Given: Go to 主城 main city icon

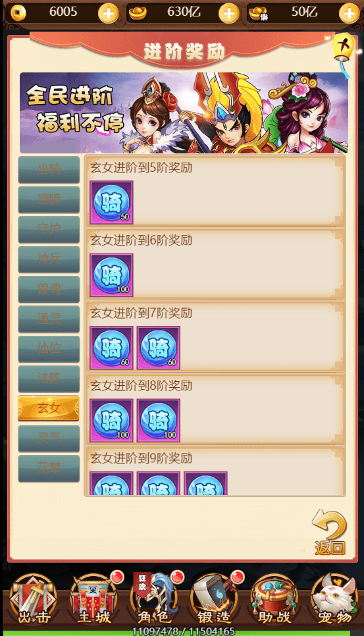Looking at the screenshot, I should click(x=94, y=600).
